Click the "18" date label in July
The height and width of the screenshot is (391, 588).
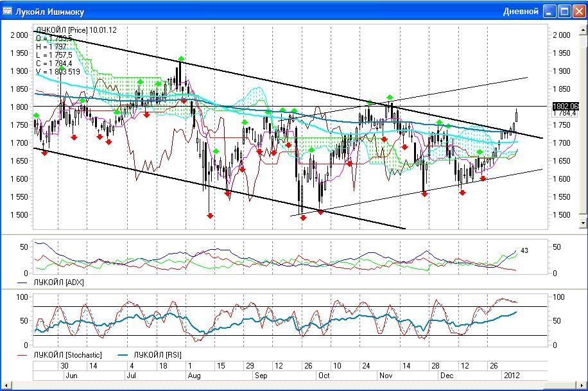[x=163, y=366]
